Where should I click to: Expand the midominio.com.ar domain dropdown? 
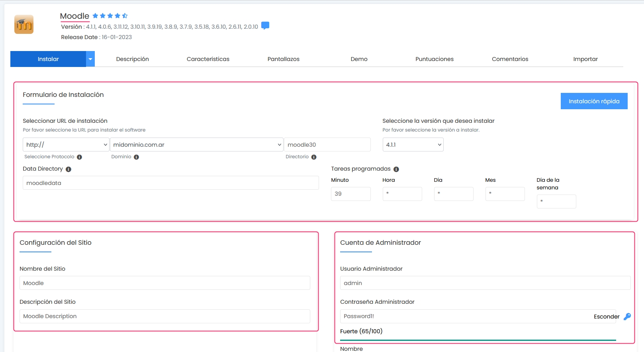(196, 145)
